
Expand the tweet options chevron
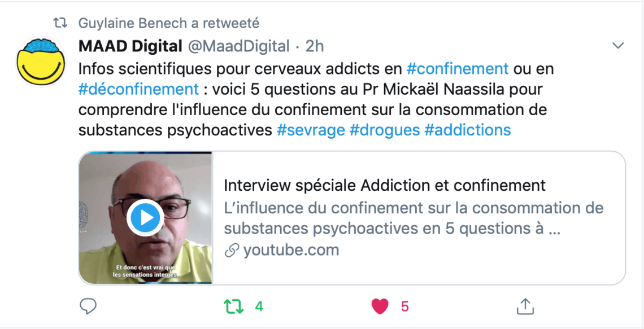pos(618,46)
